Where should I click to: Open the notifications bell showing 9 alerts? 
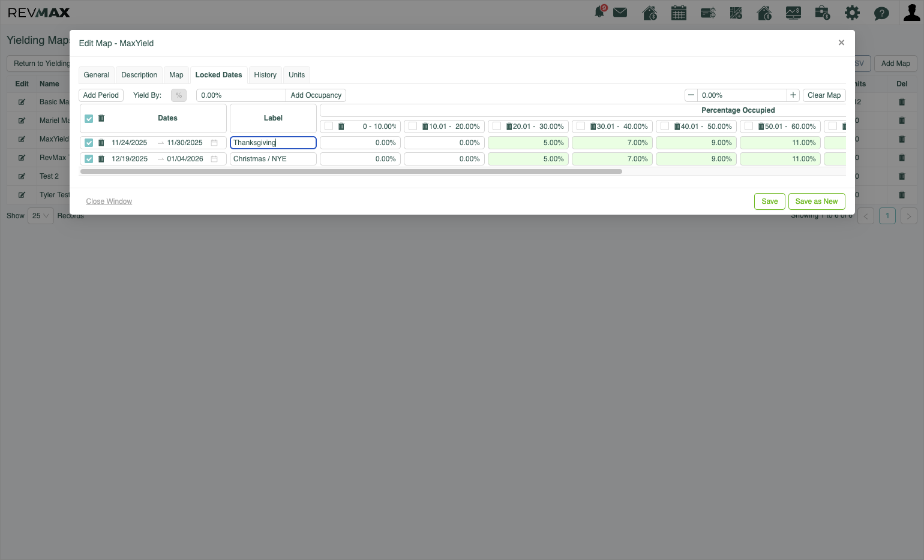599,12
